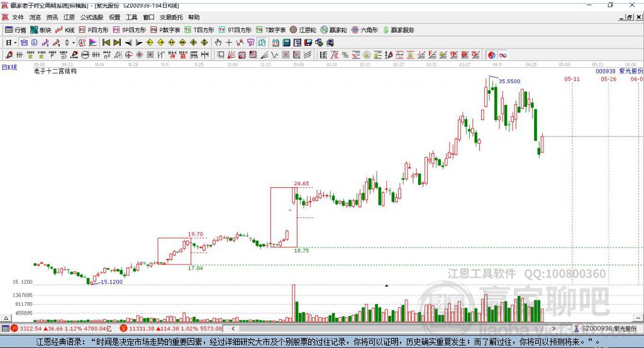The image size is (644, 348).
Task: Select the red pencil drawing tool
Action: pos(9,55)
